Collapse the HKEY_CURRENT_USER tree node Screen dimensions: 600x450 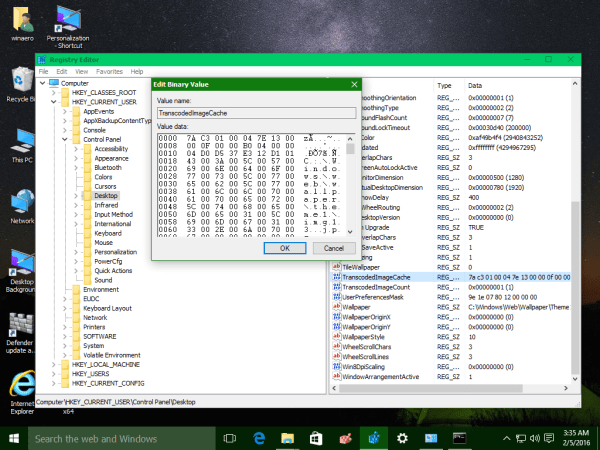point(55,102)
